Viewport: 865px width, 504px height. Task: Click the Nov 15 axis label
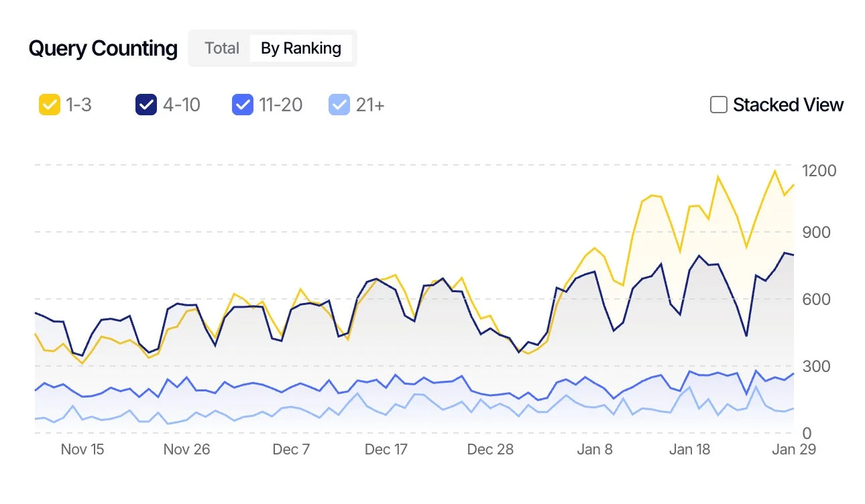tap(82, 450)
